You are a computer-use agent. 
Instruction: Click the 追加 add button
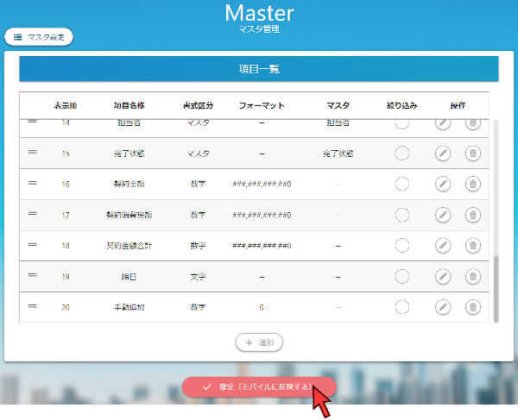tap(259, 342)
